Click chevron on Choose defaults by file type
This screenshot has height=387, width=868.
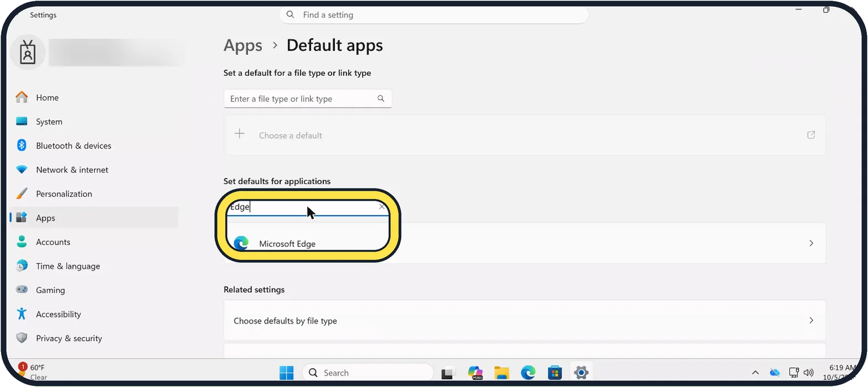coord(811,320)
